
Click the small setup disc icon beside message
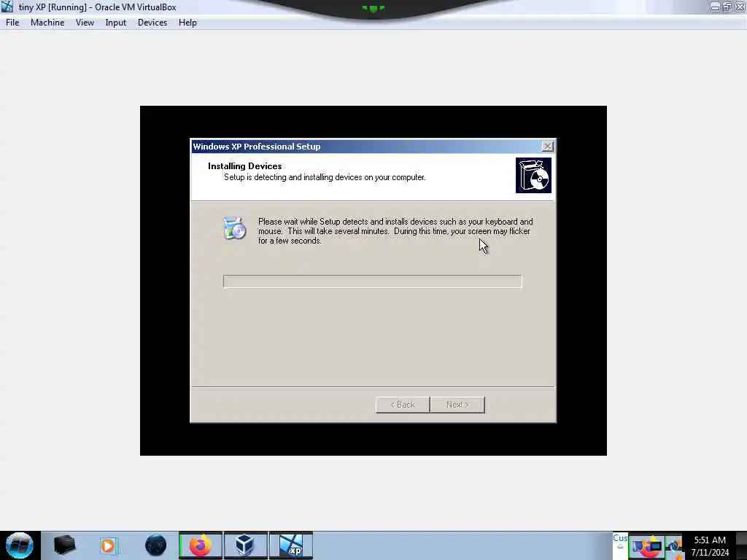[234, 228]
